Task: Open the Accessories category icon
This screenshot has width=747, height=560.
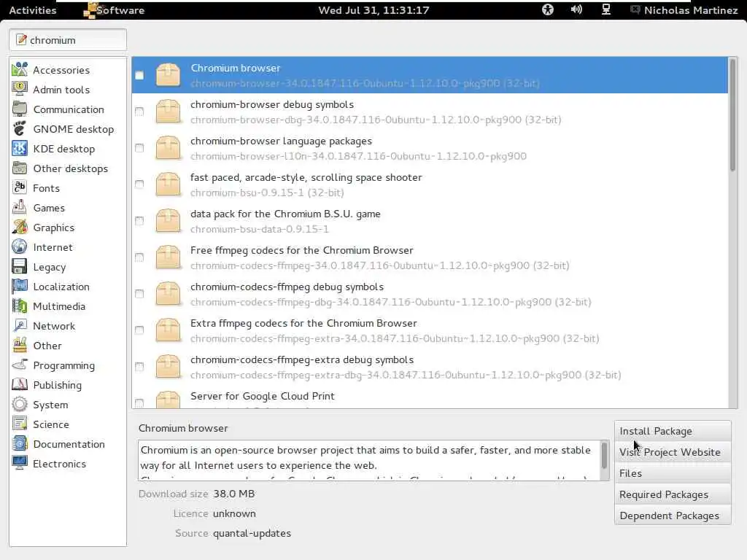Action: 20,69
